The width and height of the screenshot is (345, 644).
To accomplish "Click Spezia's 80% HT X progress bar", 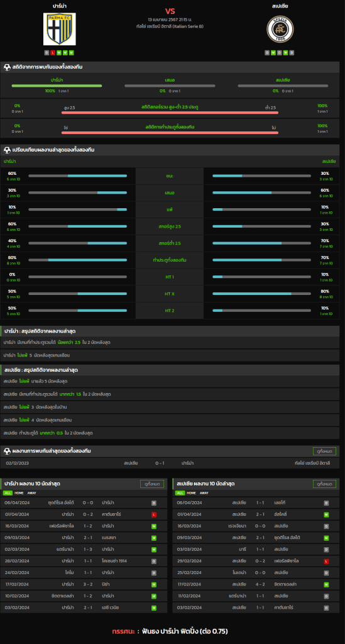I will click(261, 294).
